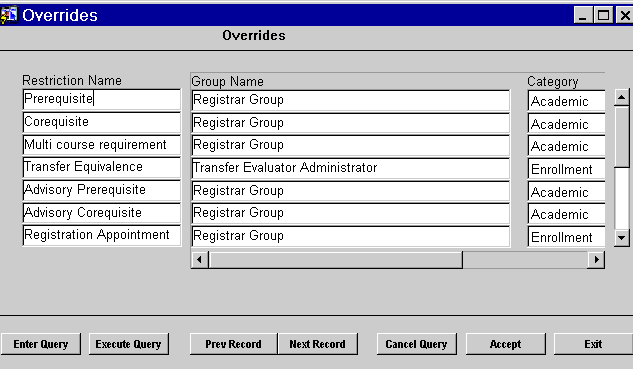The height and width of the screenshot is (369, 633).
Task: Select Academic category in Multi course requirement row
Action: point(566,146)
